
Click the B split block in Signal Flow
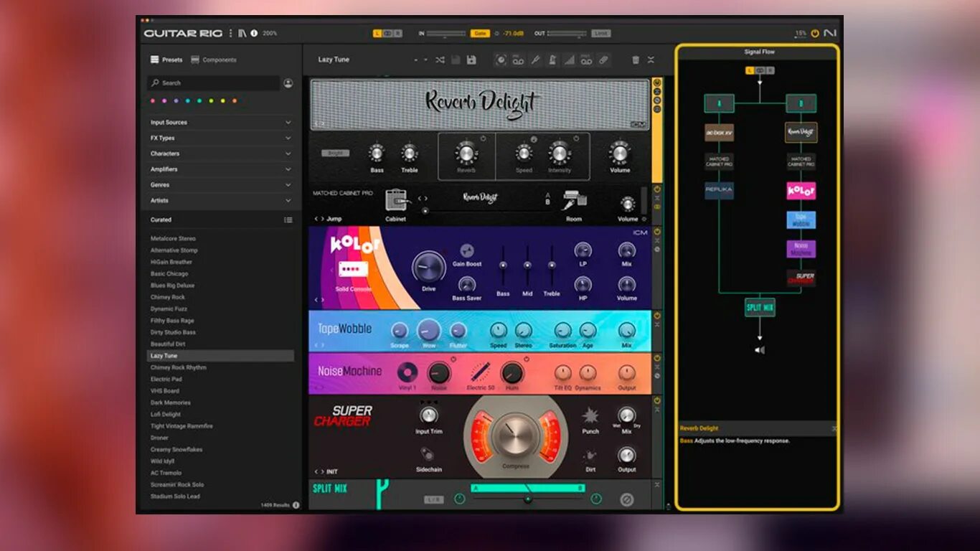tap(801, 103)
